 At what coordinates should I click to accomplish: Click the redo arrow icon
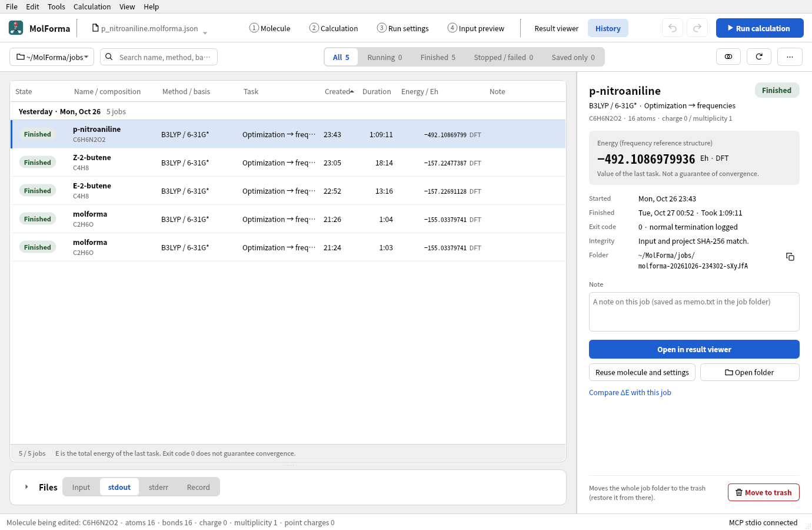[697, 28]
